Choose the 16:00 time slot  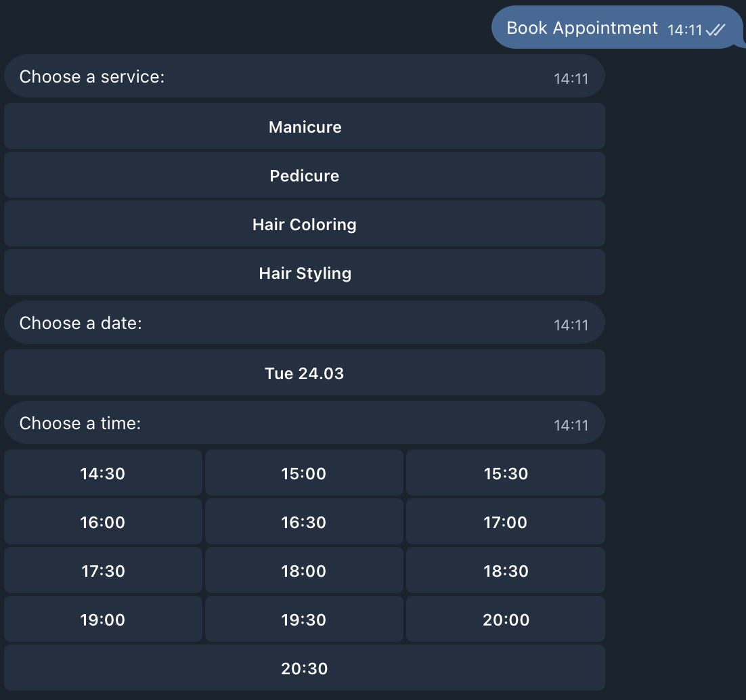coord(103,522)
